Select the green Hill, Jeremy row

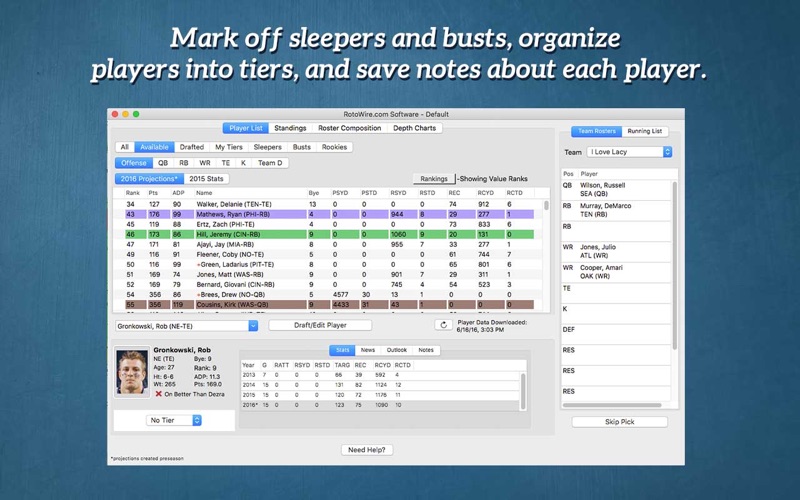coord(330,233)
